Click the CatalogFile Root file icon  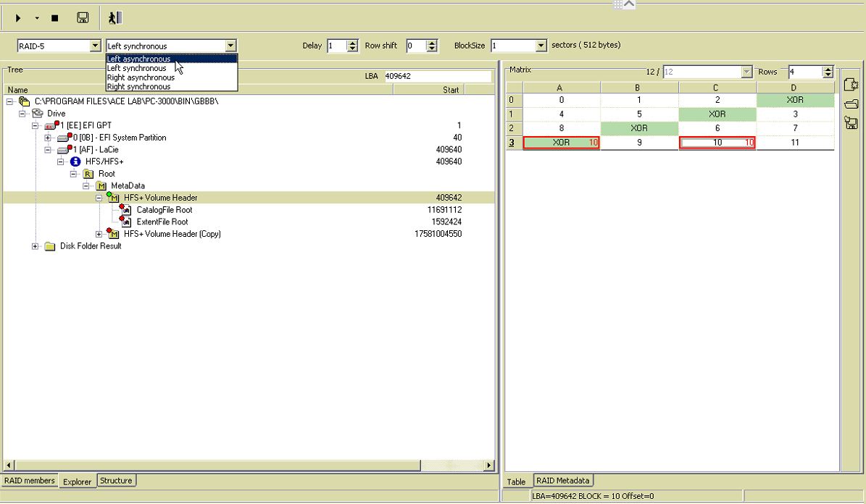[x=125, y=210]
